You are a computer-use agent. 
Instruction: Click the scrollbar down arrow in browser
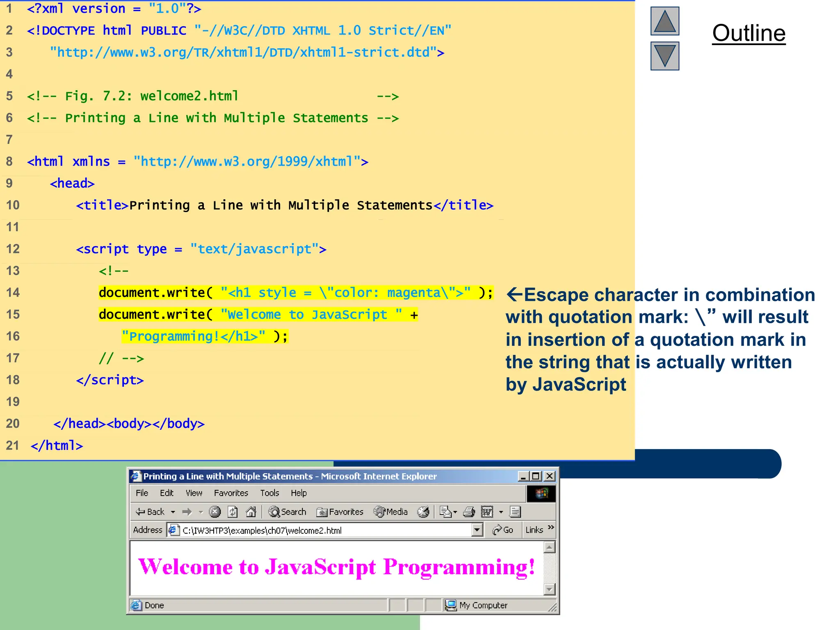tap(549, 589)
